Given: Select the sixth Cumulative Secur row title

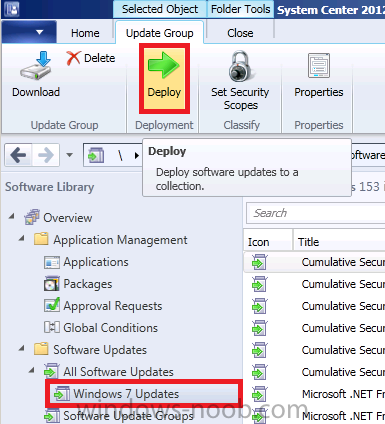Looking at the screenshot, I should point(343,372).
